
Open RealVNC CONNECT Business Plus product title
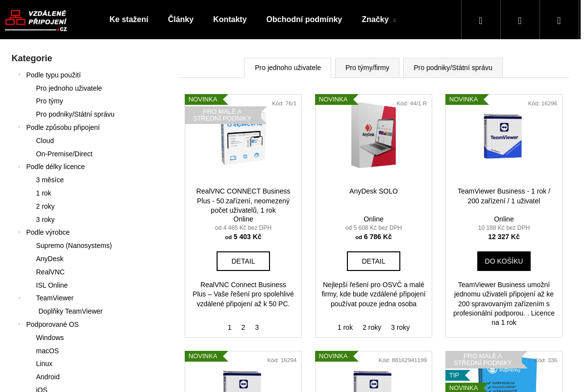(x=243, y=201)
